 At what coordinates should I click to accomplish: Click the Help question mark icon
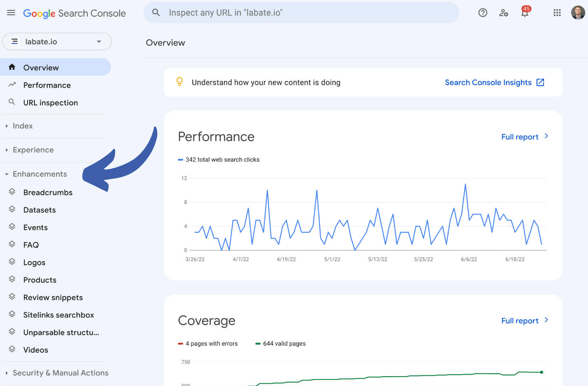(483, 13)
